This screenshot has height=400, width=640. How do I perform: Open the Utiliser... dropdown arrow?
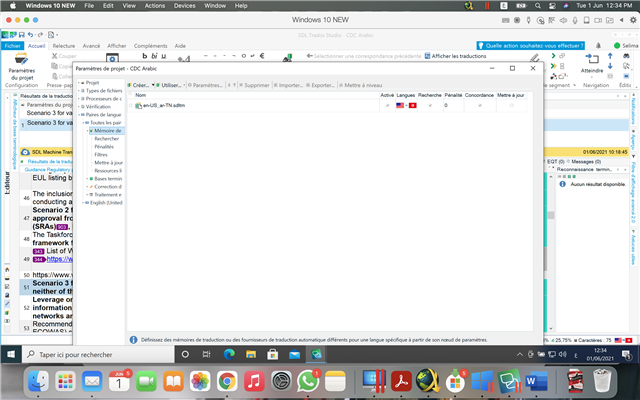tap(184, 85)
